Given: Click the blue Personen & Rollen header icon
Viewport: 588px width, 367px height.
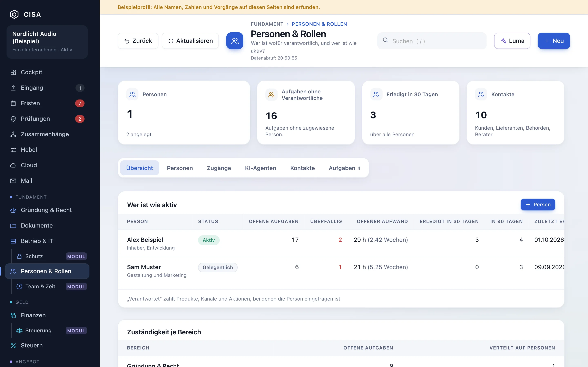Looking at the screenshot, I should 235,41.
